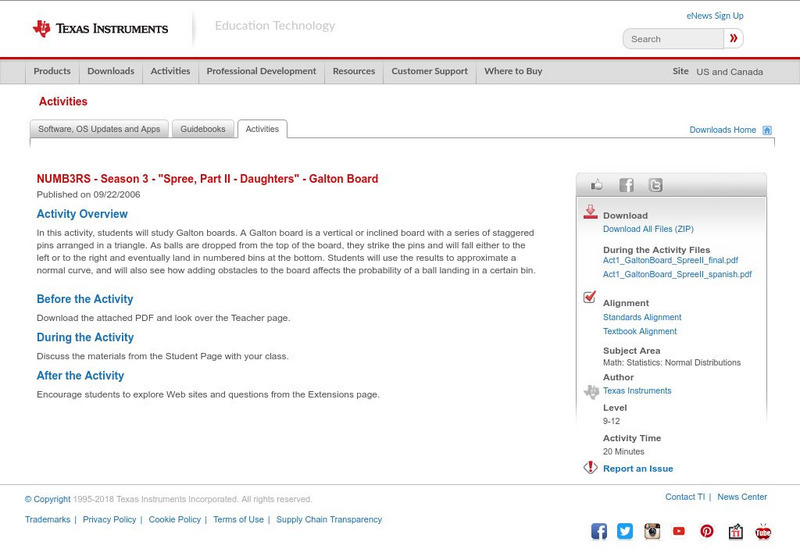The height and width of the screenshot is (549, 800).
Task: Share the activity on Facebook from the sidebar
Action: point(626,185)
